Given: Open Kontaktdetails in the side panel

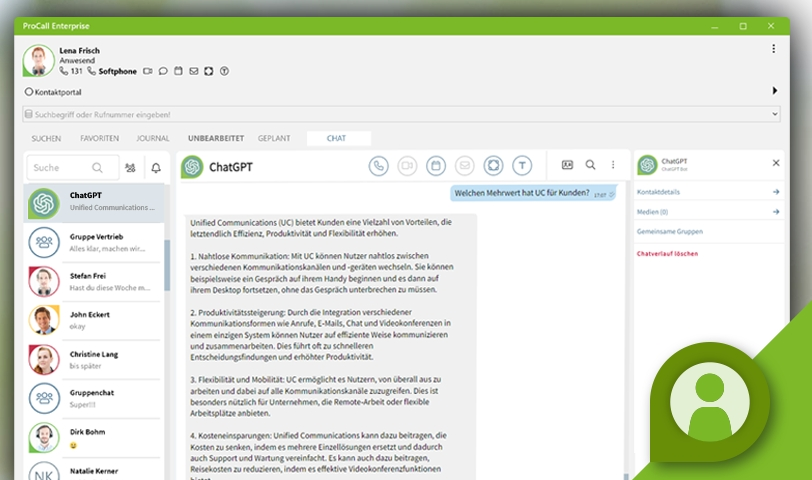Looking at the screenshot, I should [x=708, y=192].
